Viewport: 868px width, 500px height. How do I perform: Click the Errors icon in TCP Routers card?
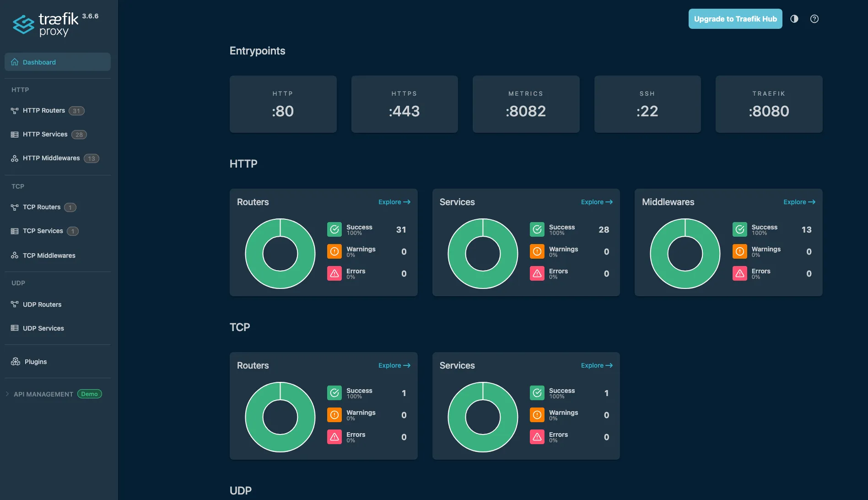[334, 437]
